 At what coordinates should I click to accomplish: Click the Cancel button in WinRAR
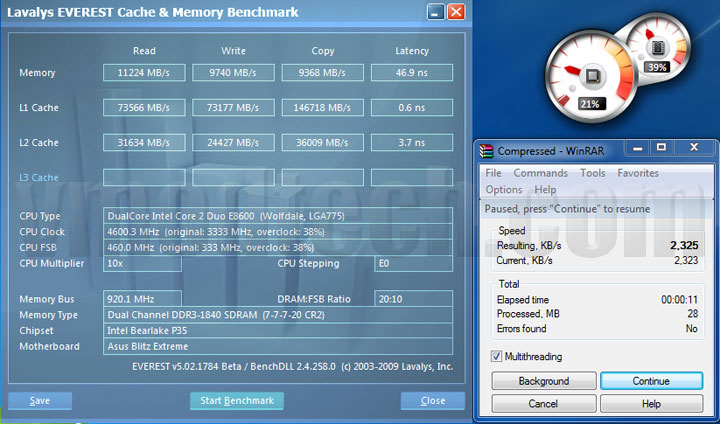(x=544, y=403)
